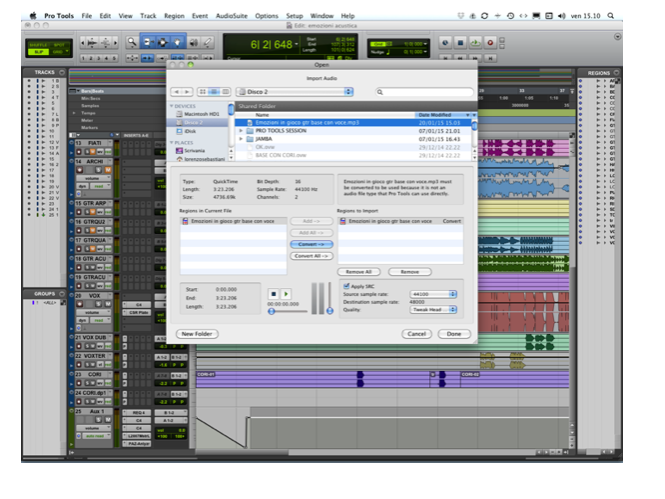Solo the 14 ARCHI track

click(x=98, y=170)
